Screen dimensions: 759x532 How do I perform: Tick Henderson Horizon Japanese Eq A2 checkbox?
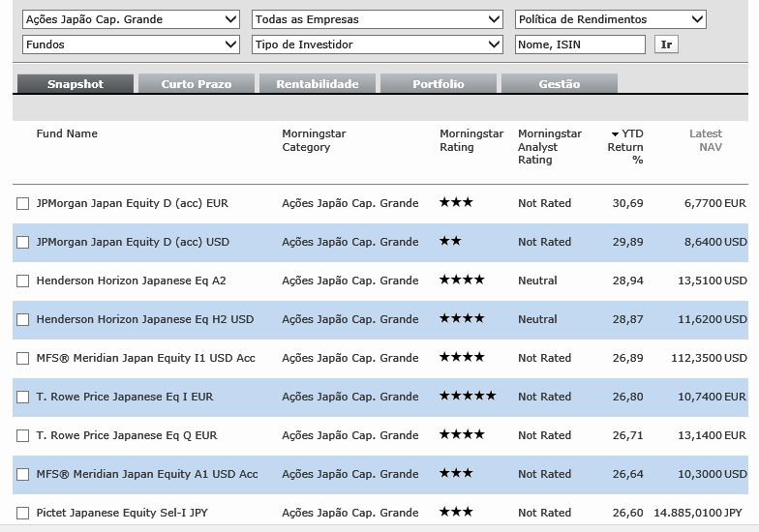pyautogui.click(x=23, y=281)
